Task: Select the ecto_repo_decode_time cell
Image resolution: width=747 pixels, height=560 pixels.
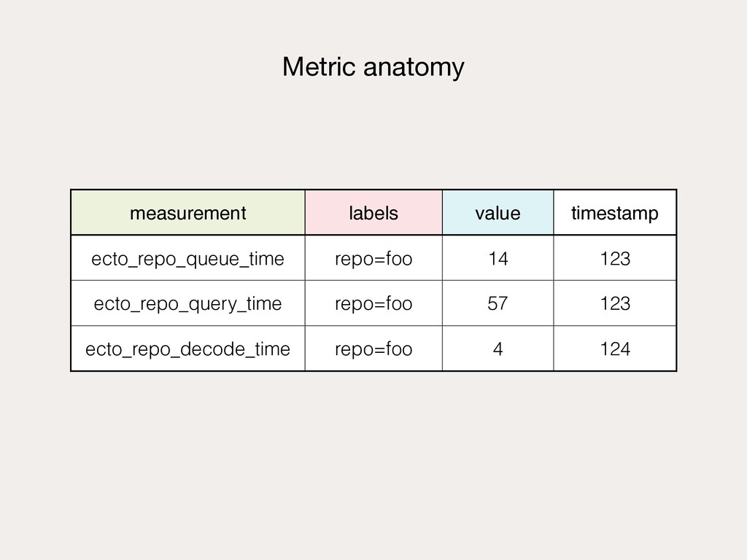Action: 188,349
